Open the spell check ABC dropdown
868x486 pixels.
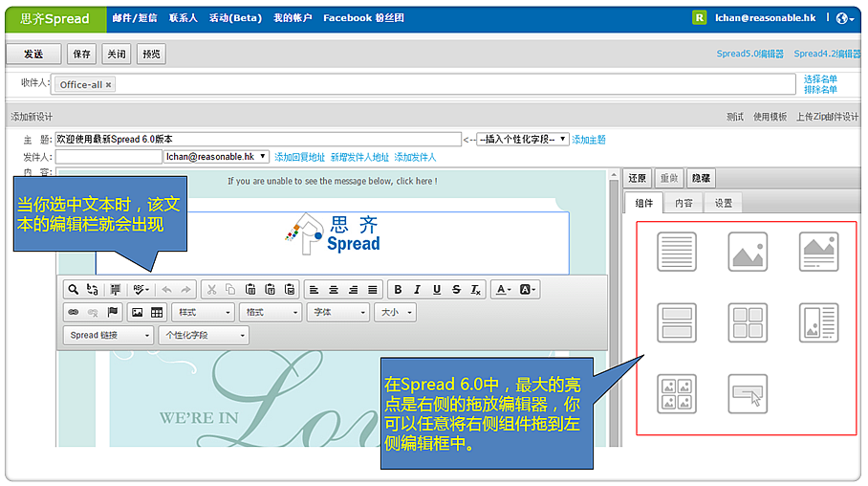[x=141, y=289]
